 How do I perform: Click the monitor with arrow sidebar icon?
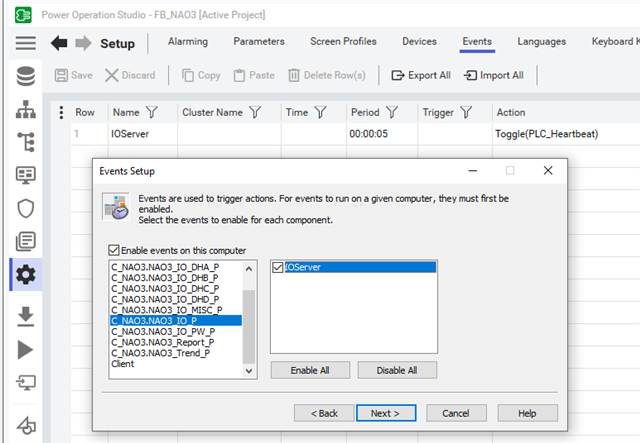(26, 383)
